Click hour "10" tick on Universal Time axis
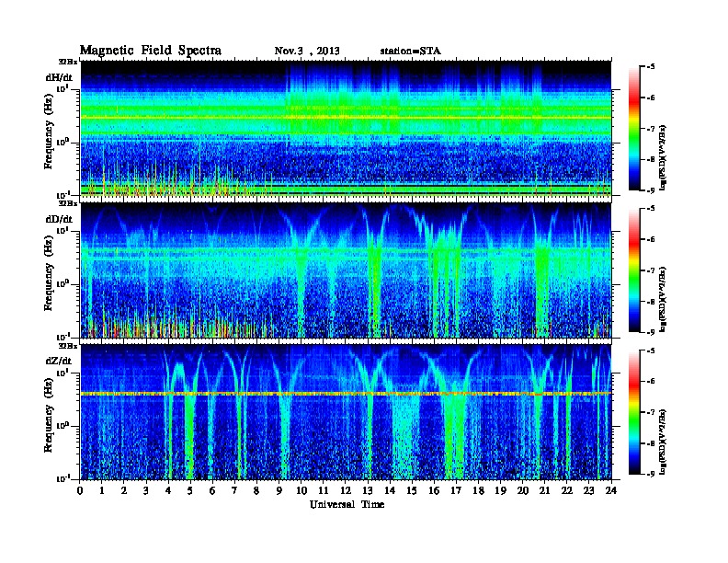Screen dimensions: 728x563 tap(301, 491)
